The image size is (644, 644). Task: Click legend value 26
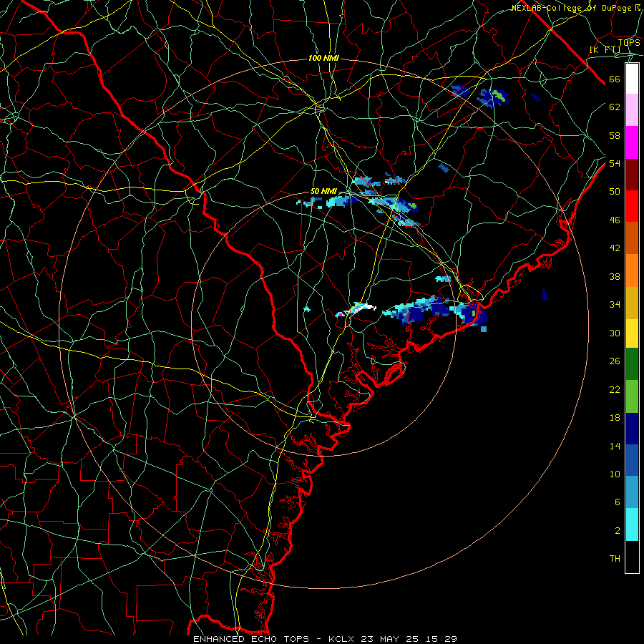pos(615,361)
